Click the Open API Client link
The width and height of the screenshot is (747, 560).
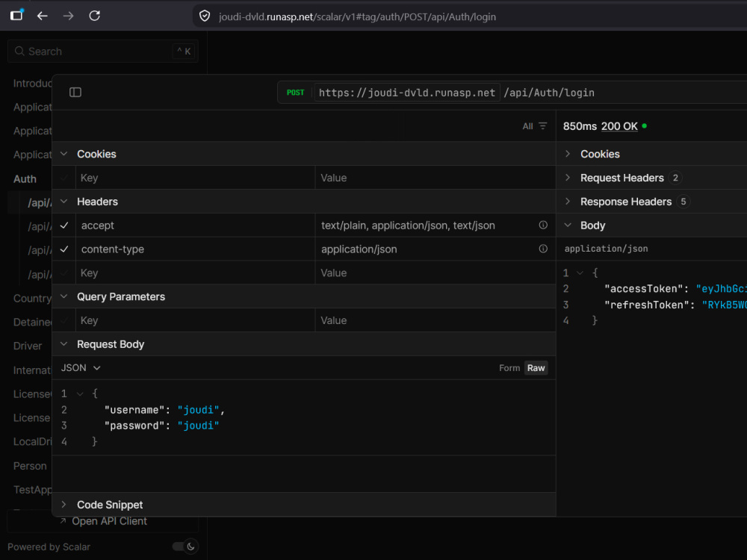(x=105, y=521)
